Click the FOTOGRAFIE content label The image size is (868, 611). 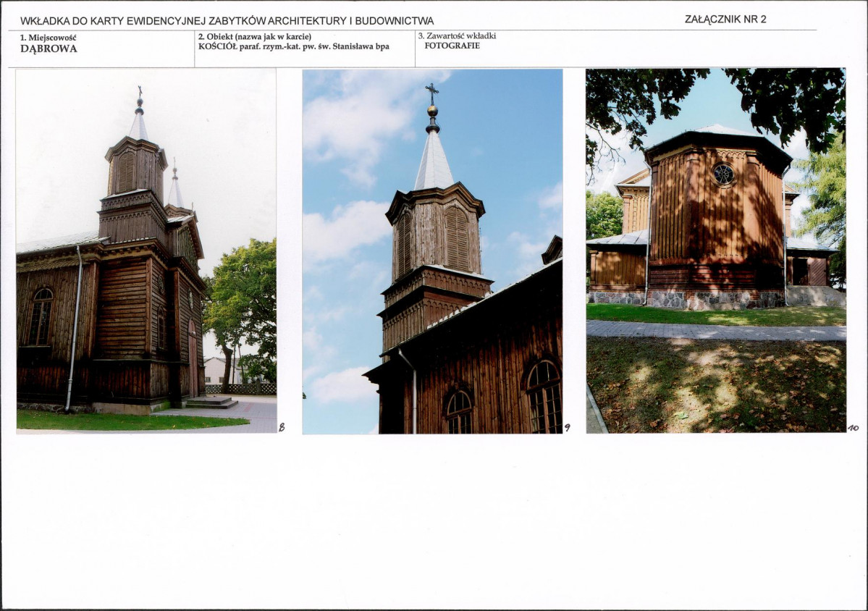(452, 46)
